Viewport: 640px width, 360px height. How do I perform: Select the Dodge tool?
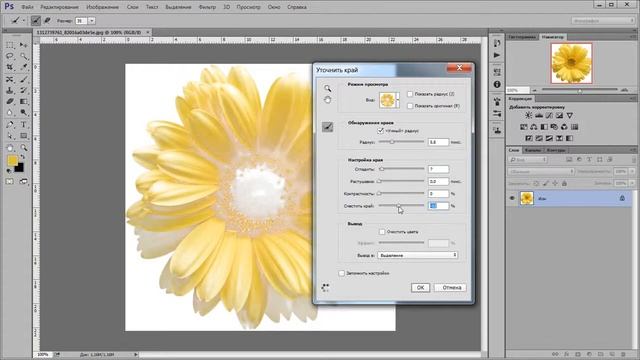click(24, 112)
